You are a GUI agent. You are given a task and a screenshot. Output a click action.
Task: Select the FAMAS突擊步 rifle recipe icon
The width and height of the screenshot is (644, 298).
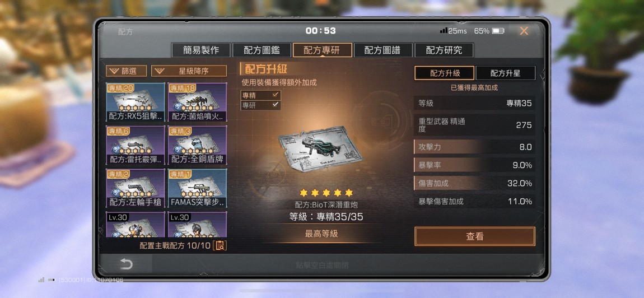click(x=197, y=188)
